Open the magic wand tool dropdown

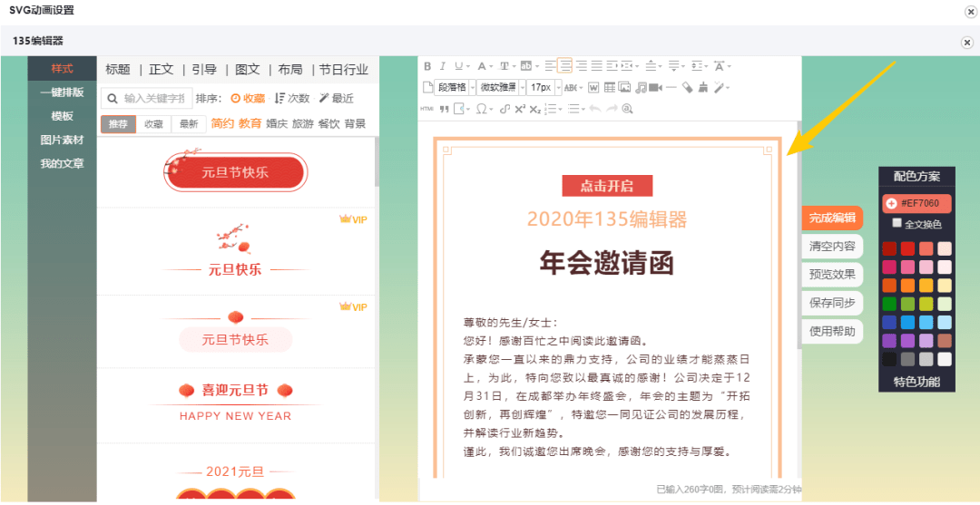pos(728,87)
